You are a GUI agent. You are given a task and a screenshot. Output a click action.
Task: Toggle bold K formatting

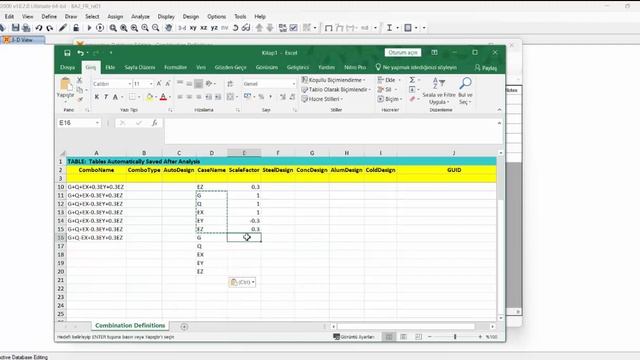click(97, 97)
